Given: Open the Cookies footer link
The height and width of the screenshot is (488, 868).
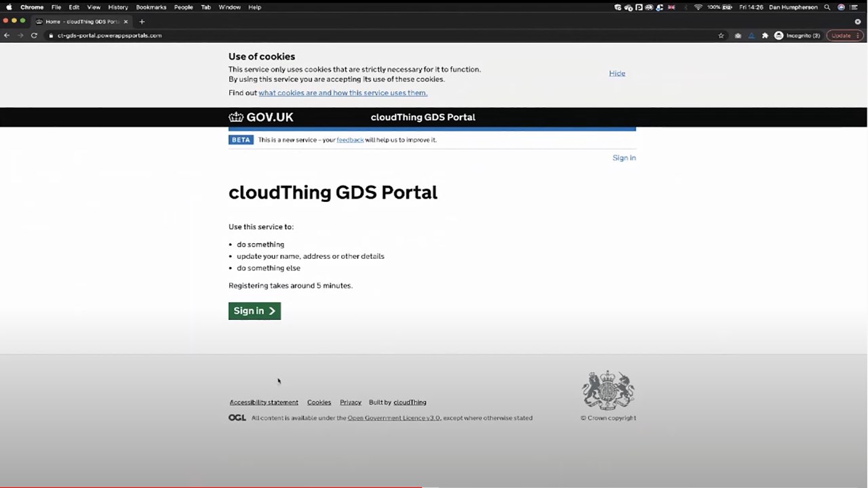Looking at the screenshot, I should (319, 403).
